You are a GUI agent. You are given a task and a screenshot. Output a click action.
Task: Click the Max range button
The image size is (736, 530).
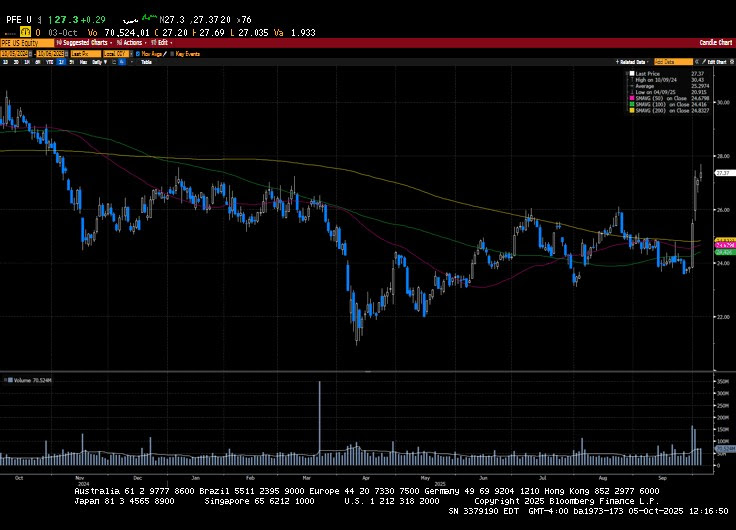click(x=83, y=62)
